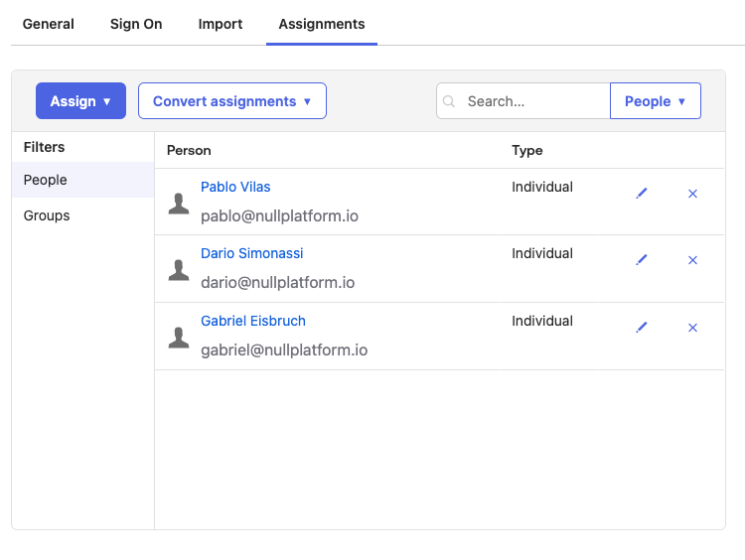This screenshot has width=745, height=560.
Task: Expand Convert assignments dropdown
Action: point(232,100)
